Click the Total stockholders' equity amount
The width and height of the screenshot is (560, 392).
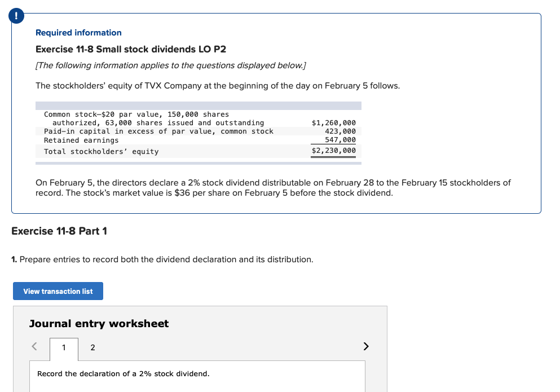[x=333, y=151]
